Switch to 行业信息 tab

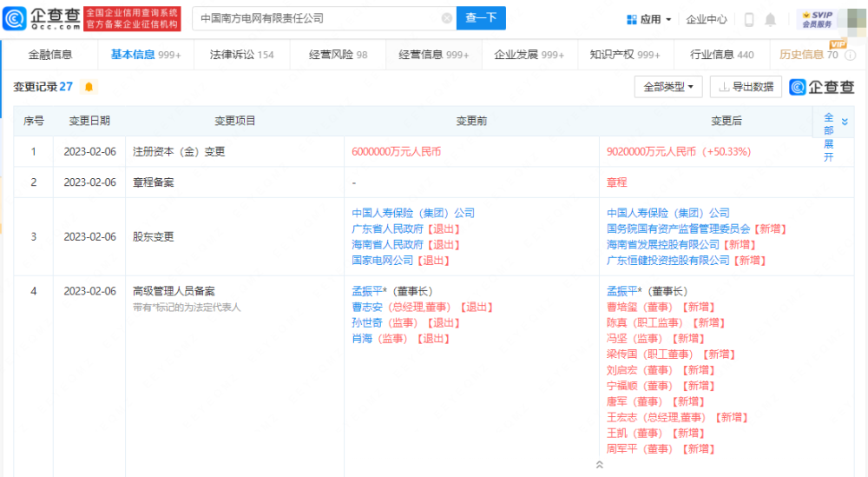click(721, 54)
